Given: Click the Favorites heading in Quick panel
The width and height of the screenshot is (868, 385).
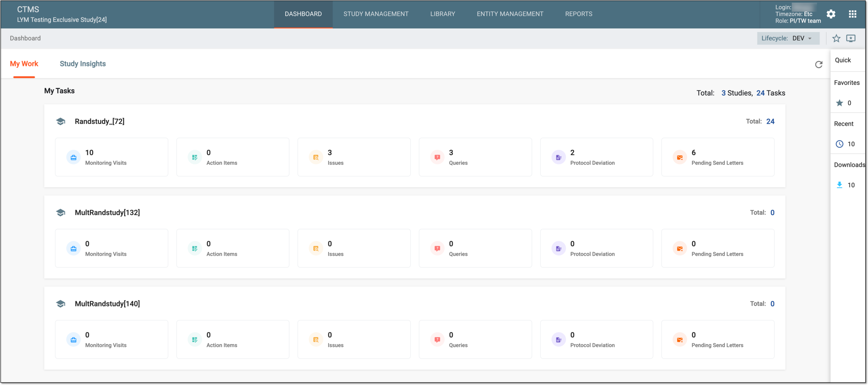Looking at the screenshot, I should click(x=847, y=83).
